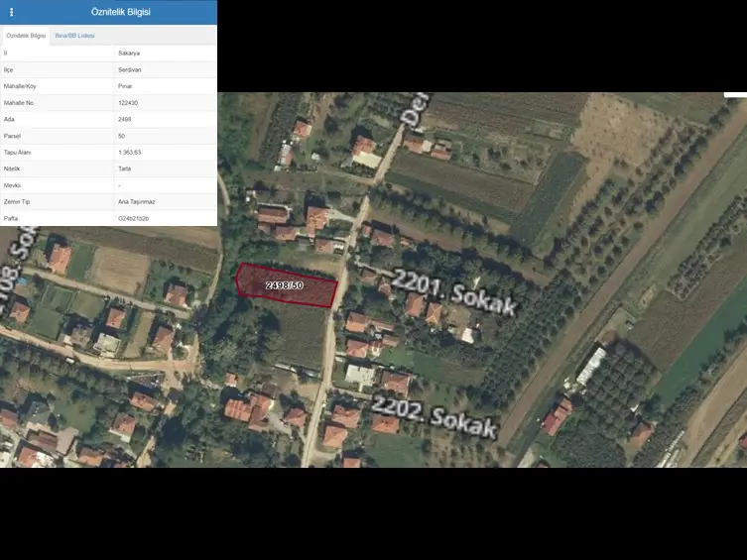The height and width of the screenshot is (560, 747).
Task: Click the Nitelik value 'Tarla'
Action: coord(124,168)
